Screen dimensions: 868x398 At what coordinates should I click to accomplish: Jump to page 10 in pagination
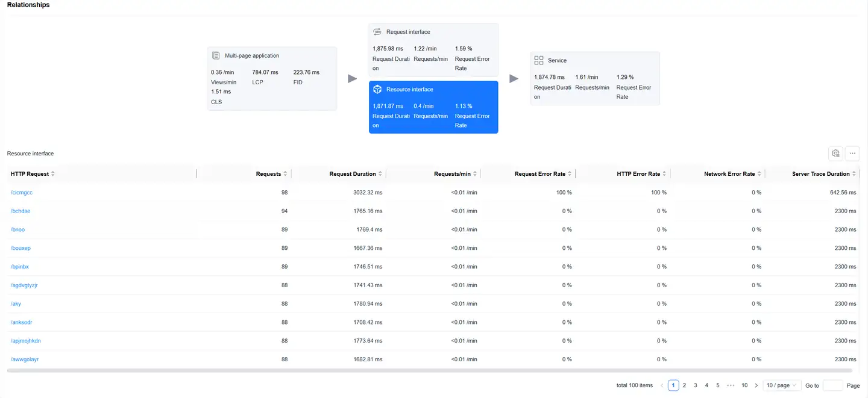click(744, 385)
